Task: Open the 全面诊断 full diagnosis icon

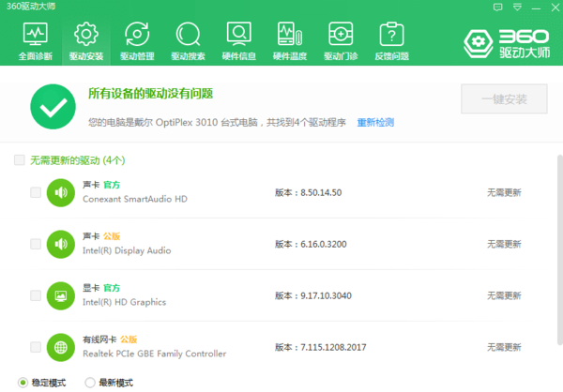Action: point(35,40)
